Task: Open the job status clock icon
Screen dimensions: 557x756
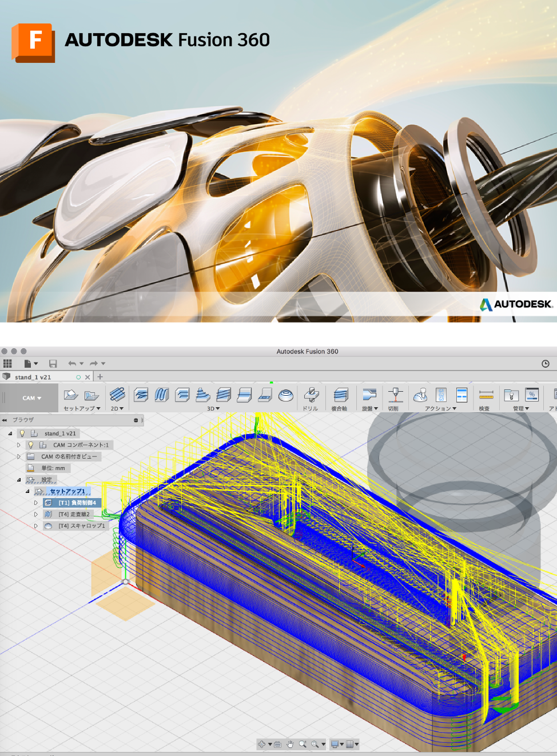Action: [x=546, y=364]
